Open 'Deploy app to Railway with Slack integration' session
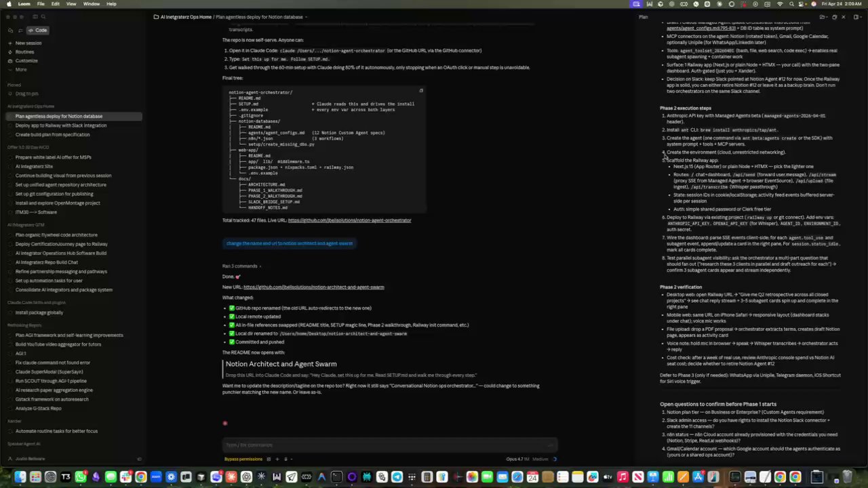868x488 pixels. [x=61, y=125]
